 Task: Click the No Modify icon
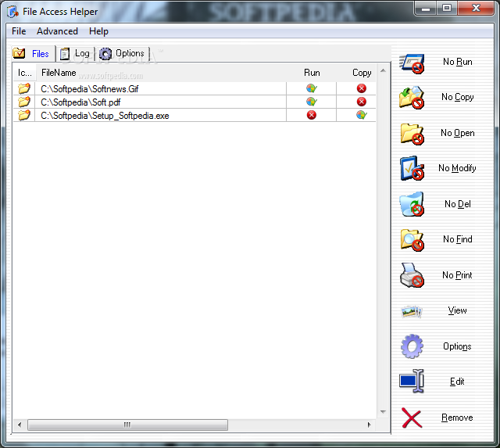[412, 168]
